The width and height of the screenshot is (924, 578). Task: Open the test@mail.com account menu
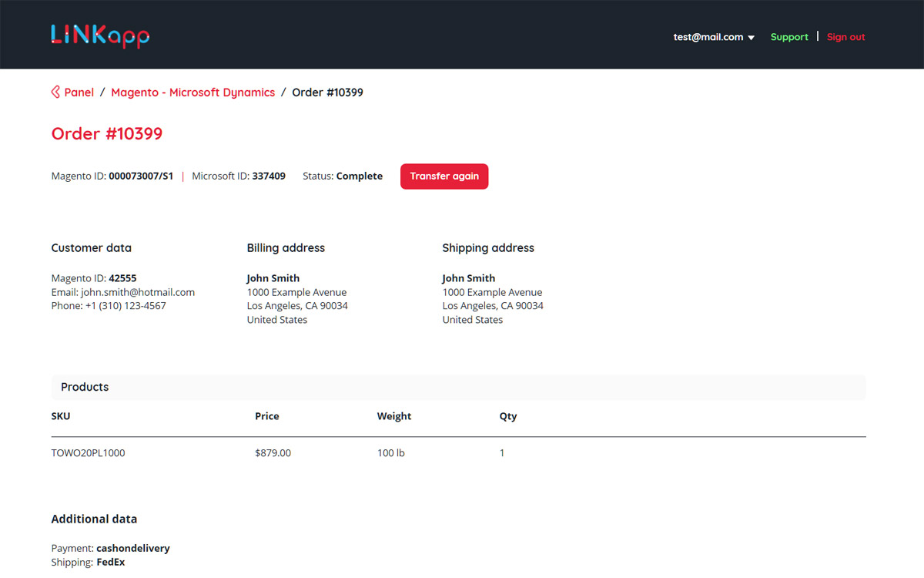point(708,37)
